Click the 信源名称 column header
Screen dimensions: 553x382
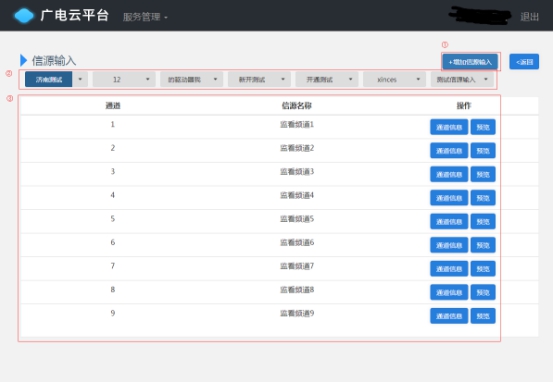click(297, 105)
